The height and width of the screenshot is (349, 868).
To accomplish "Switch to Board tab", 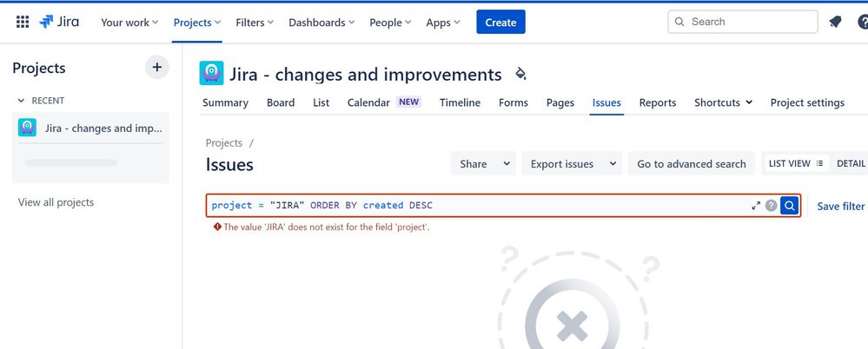I will coord(281,102).
